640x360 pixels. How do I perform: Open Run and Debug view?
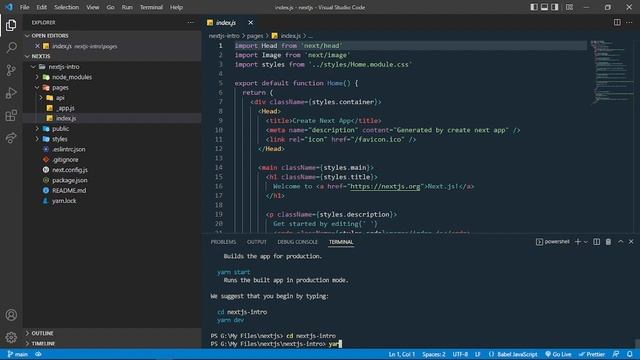(x=11, y=93)
